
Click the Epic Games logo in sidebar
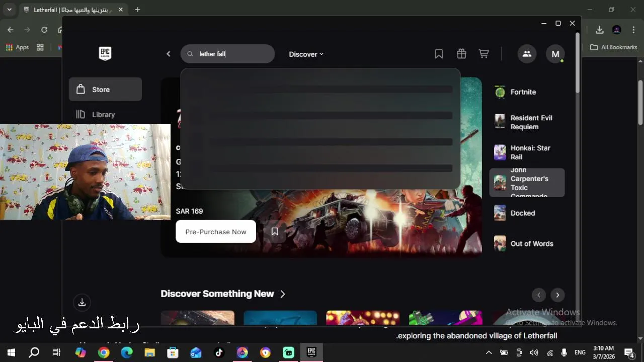(105, 54)
